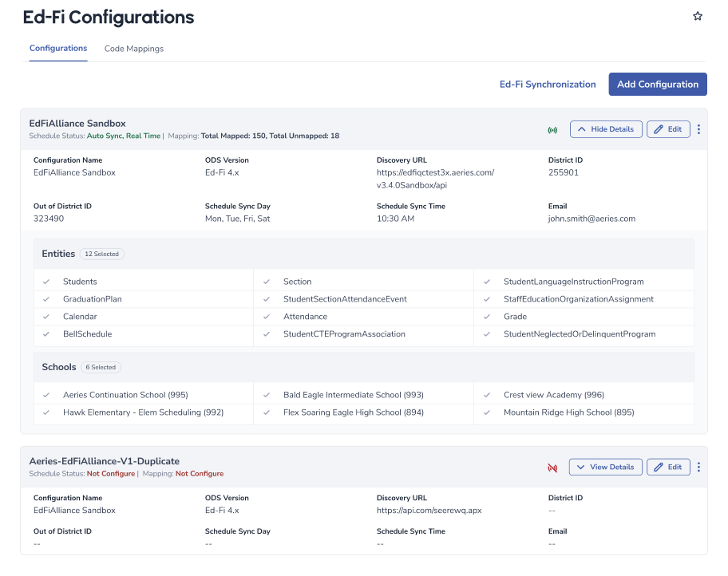Screen dimensions: 728x576
Task: Click the Out of District ID 323490
Action: click(x=49, y=219)
